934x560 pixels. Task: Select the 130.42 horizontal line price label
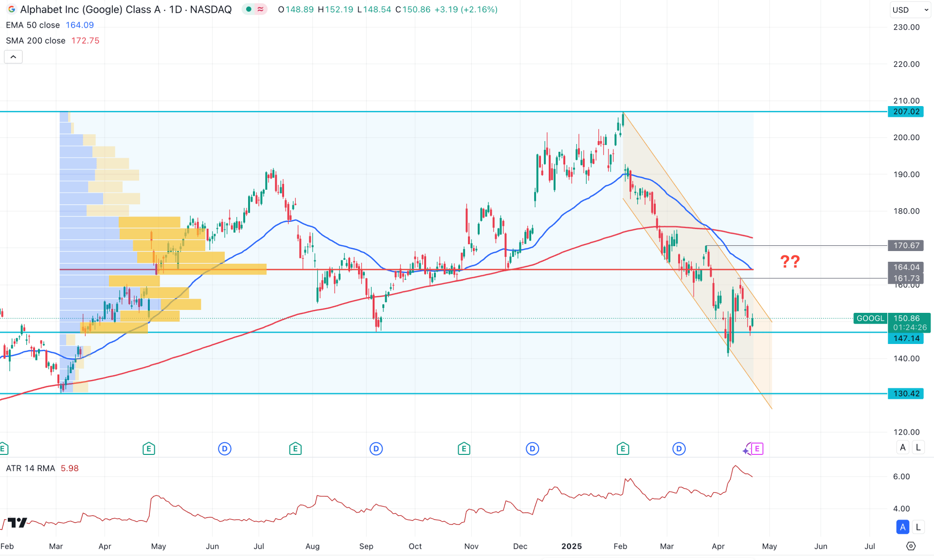tap(906, 394)
